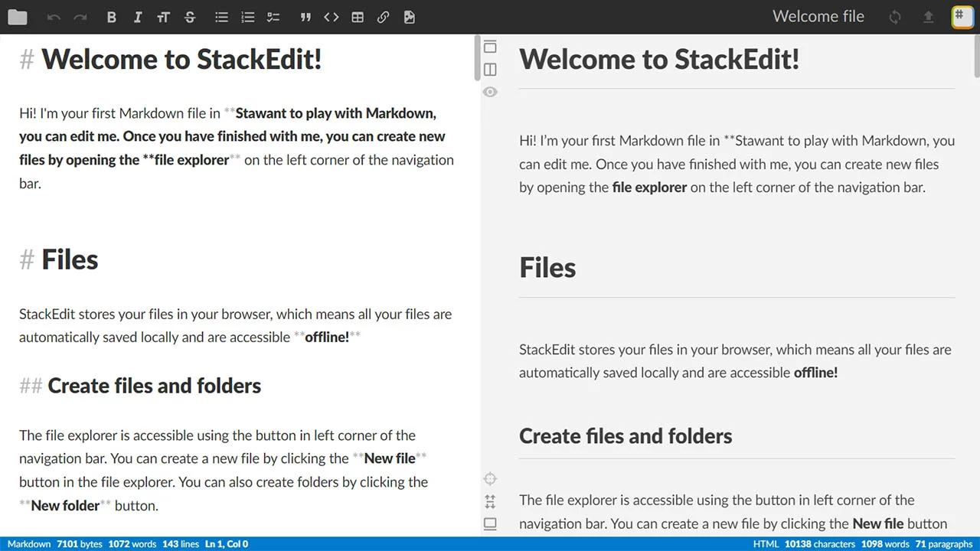Insert a code block
The width and height of the screenshot is (980, 551).
point(331,17)
